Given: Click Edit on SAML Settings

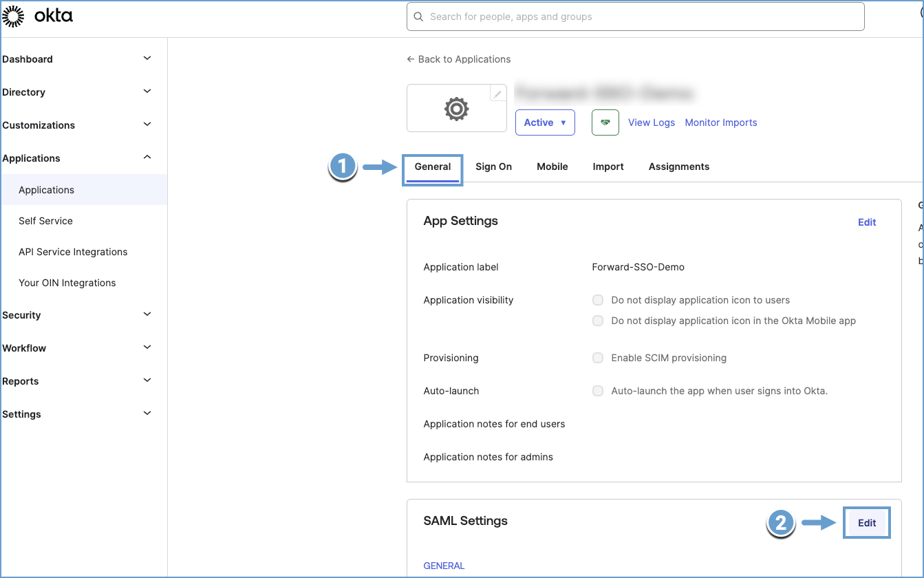Looking at the screenshot, I should (866, 522).
